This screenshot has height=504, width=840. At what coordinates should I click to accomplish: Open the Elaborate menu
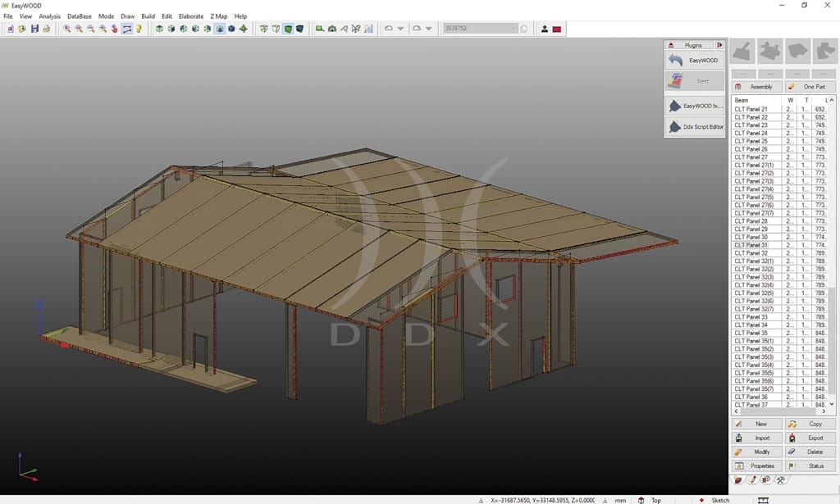tap(190, 16)
